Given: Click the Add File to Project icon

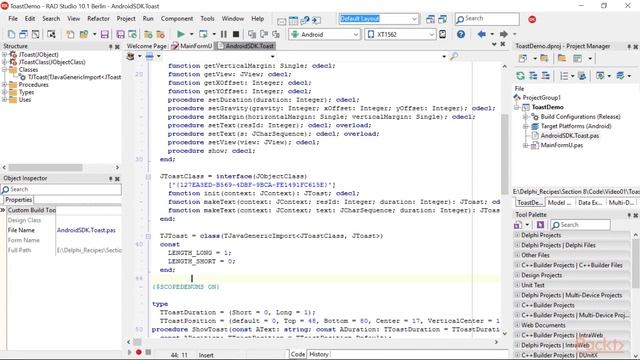Looking at the screenshot, I should point(148,35).
